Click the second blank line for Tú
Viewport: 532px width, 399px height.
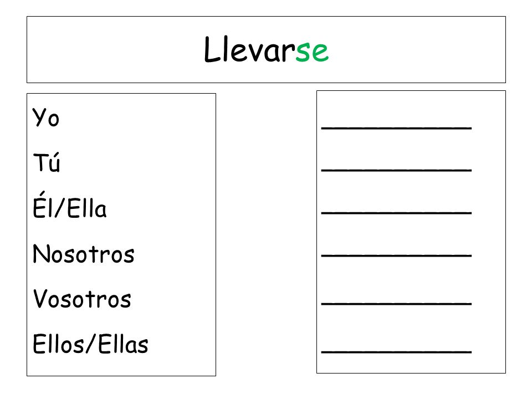396,170
